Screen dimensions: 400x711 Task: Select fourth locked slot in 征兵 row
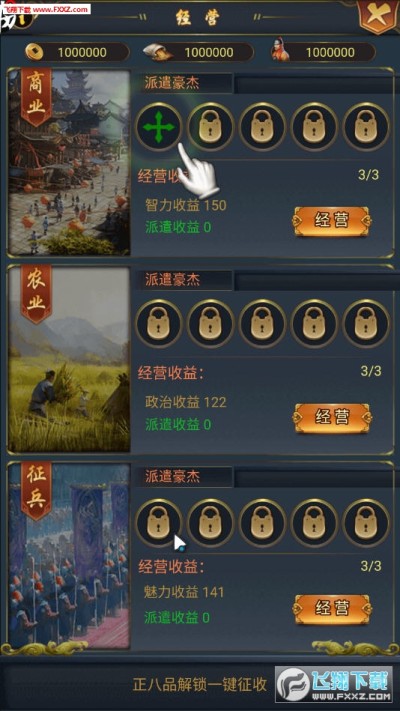tap(314, 522)
